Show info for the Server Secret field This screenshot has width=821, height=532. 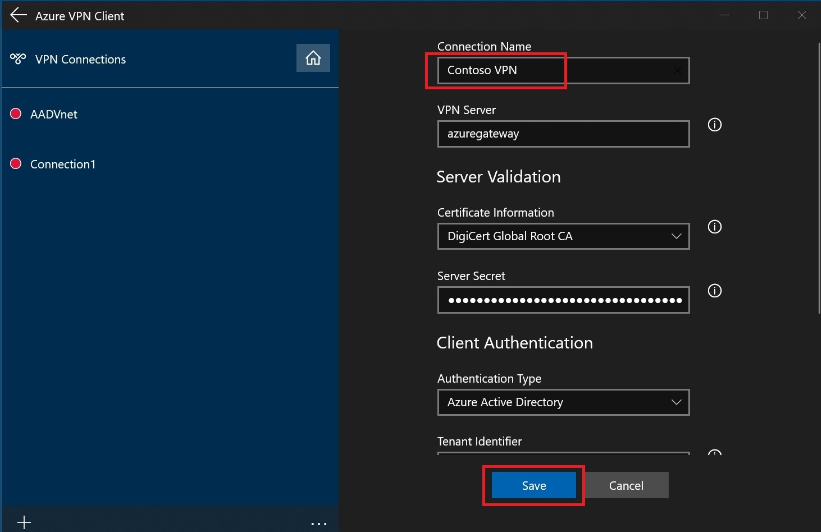click(x=715, y=291)
